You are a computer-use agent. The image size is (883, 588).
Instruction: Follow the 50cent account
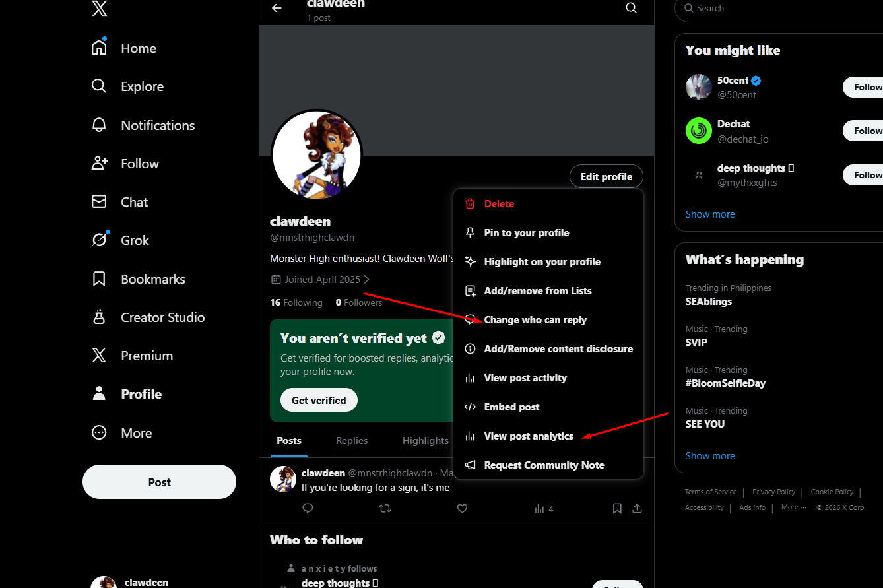click(866, 87)
